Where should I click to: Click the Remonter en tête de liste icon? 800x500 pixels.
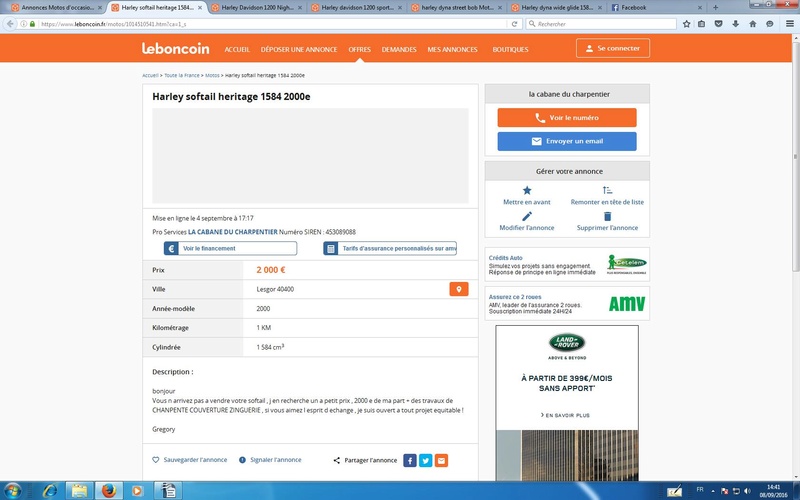click(607, 190)
